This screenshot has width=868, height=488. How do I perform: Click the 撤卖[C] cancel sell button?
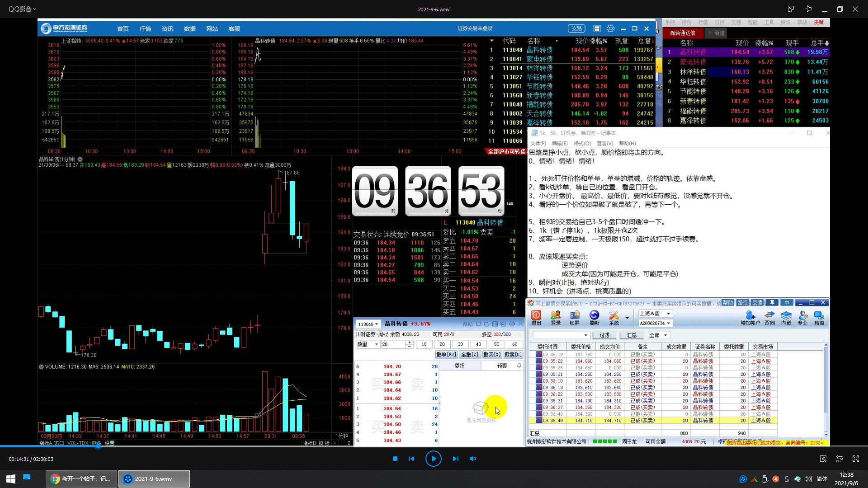pos(513,355)
